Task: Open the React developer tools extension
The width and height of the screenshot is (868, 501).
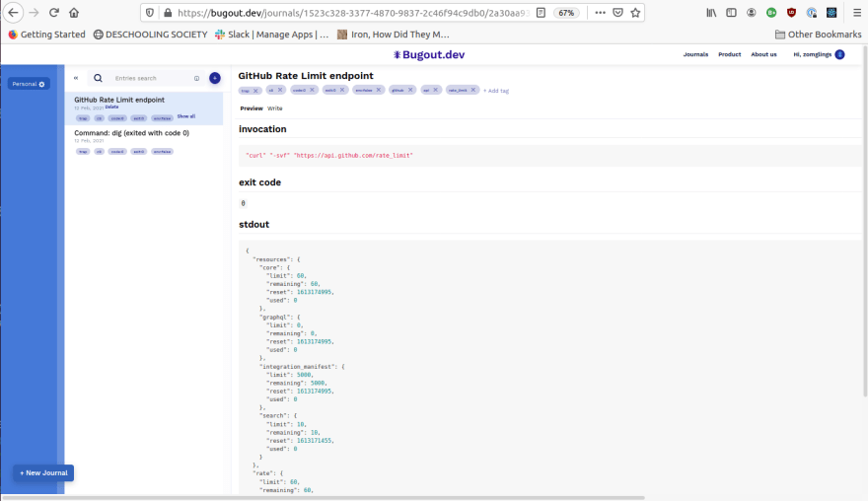Action: point(832,12)
